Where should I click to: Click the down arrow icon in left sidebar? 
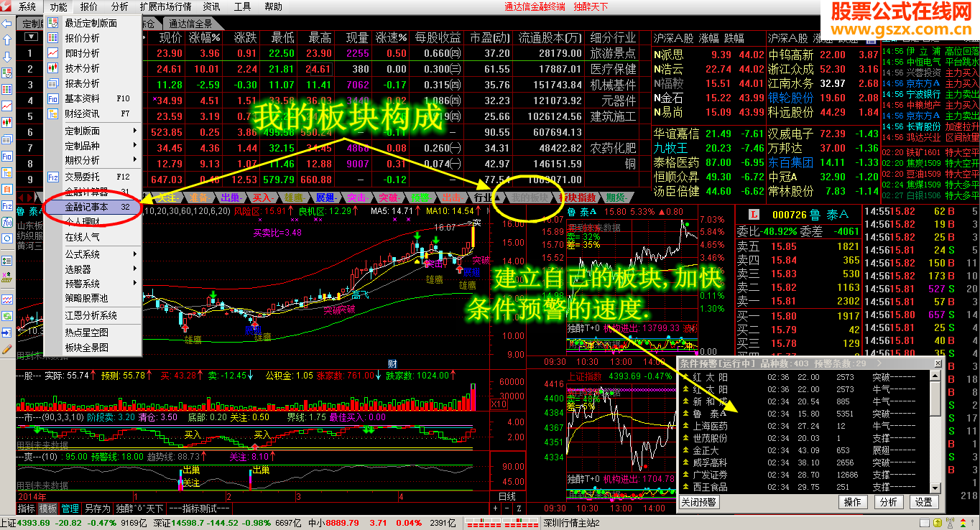point(6,57)
